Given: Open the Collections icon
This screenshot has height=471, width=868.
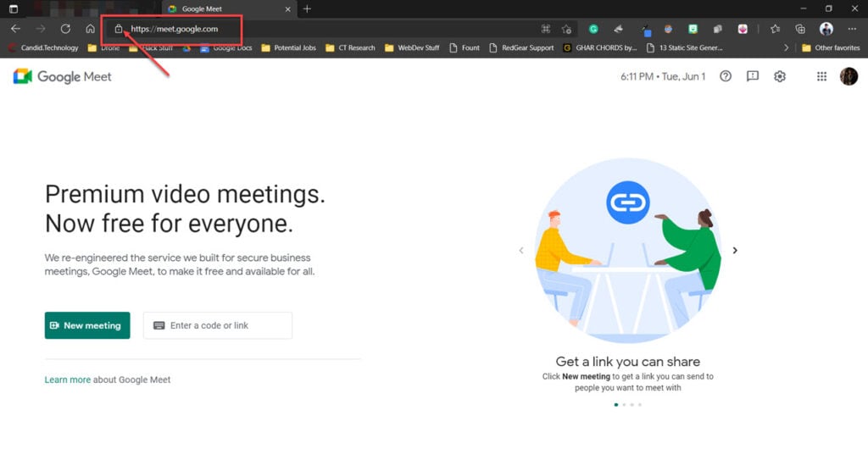Looking at the screenshot, I should [x=800, y=29].
